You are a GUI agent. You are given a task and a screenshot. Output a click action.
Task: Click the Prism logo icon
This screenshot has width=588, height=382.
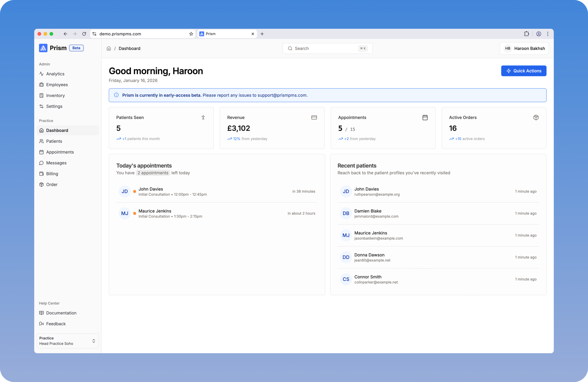[x=43, y=48]
